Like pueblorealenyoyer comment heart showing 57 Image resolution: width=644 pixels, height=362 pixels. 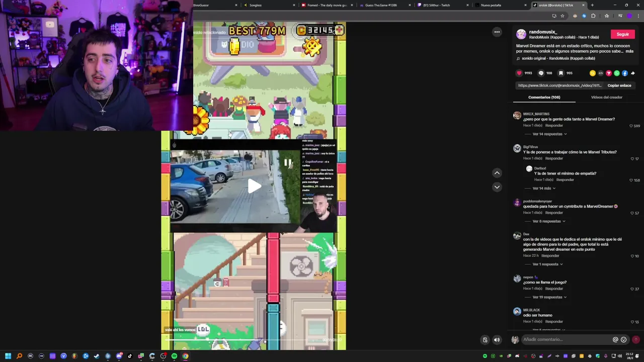[x=632, y=213]
